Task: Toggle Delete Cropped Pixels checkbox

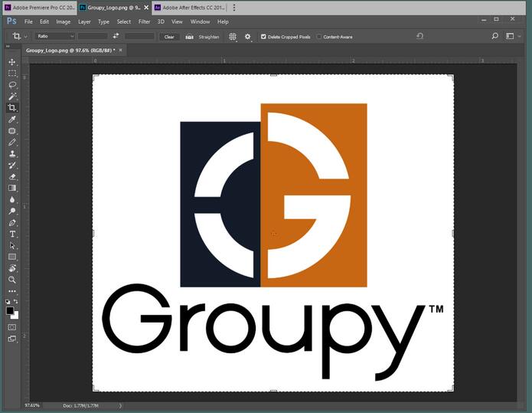Action: 263,37
